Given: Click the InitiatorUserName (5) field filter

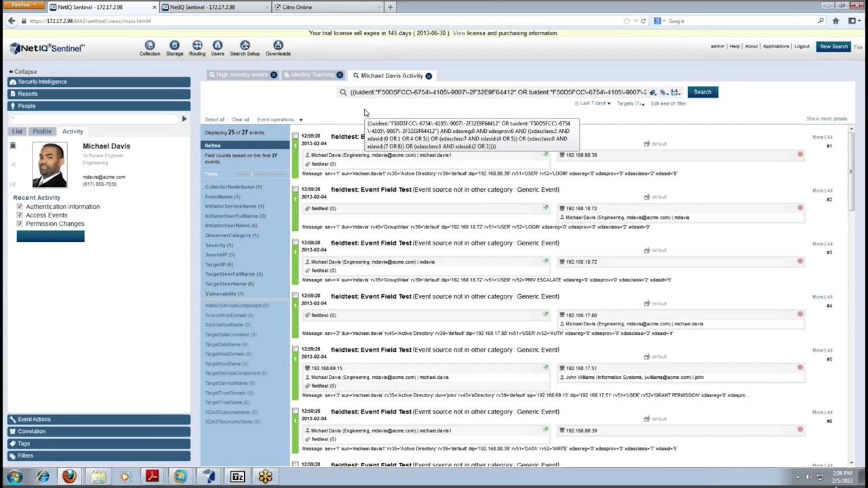Looking at the screenshot, I should point(231,226).
